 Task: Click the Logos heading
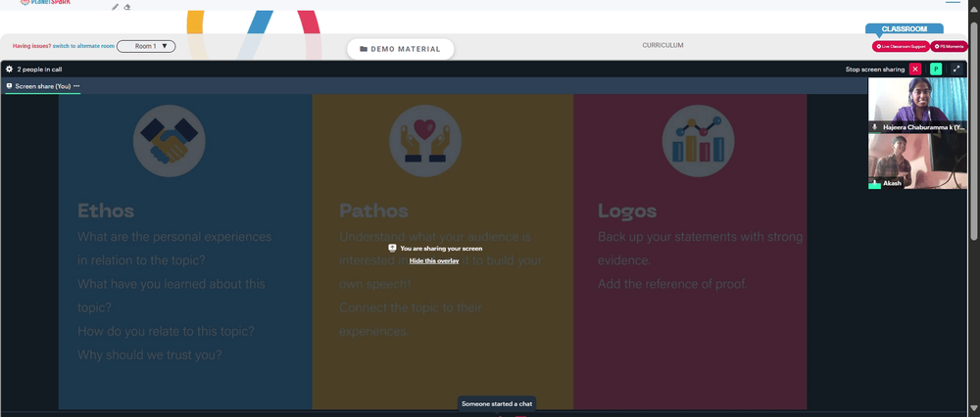[627, 211]
